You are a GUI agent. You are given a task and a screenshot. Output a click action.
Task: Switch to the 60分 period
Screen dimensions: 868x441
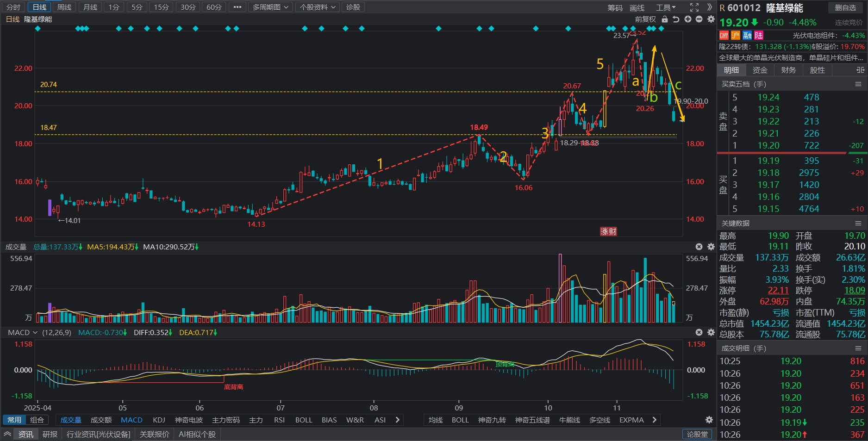pos(214,7)
